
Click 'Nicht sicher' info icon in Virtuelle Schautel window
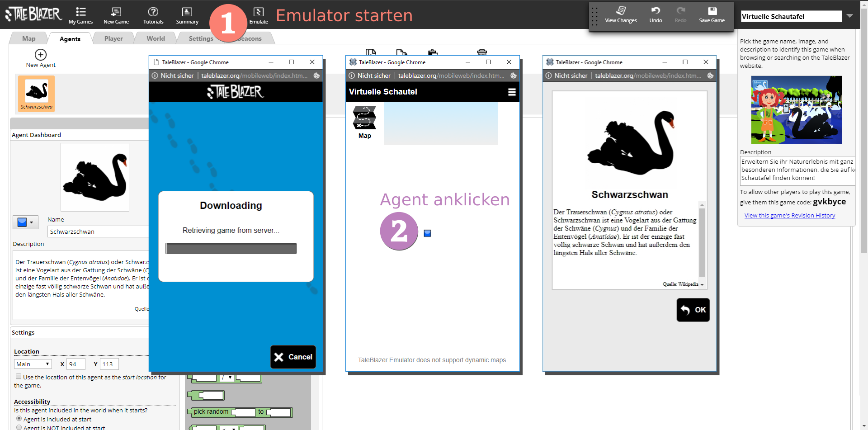click(x=352, y=76)
